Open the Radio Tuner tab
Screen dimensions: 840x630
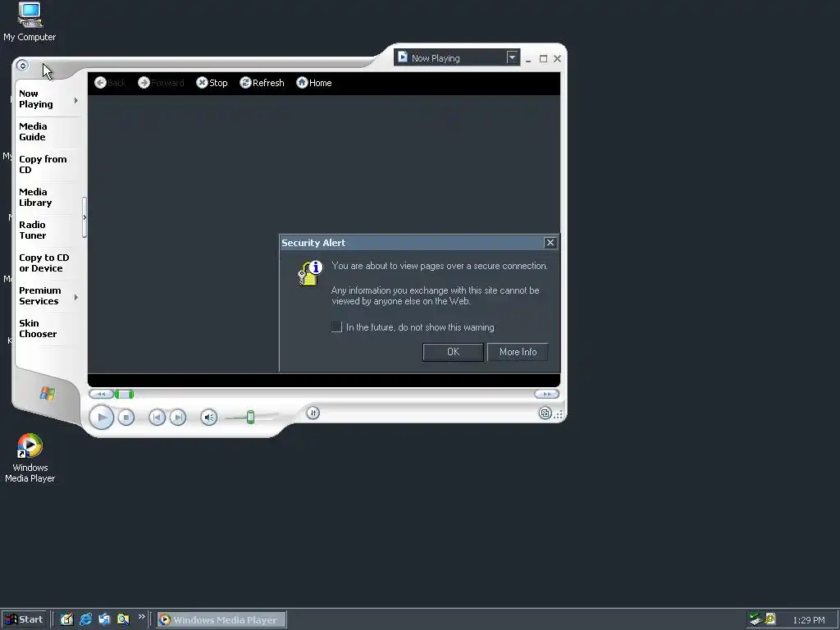(33, 230)
